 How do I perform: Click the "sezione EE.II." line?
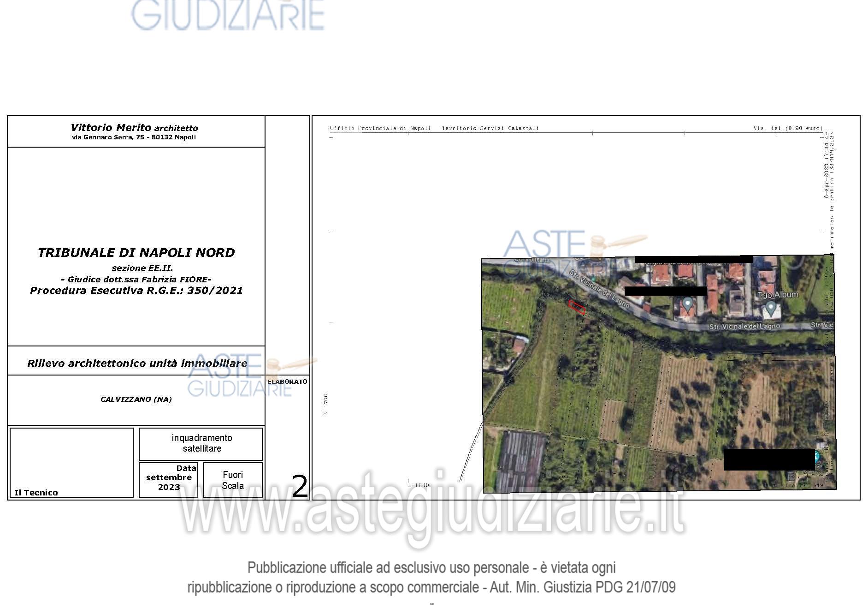[142, 268]
